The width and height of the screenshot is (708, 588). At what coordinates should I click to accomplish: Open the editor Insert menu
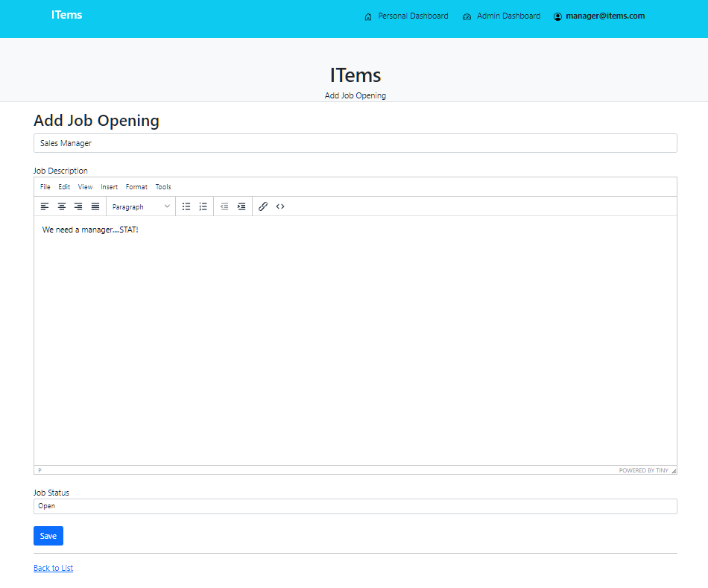(110, 187)
